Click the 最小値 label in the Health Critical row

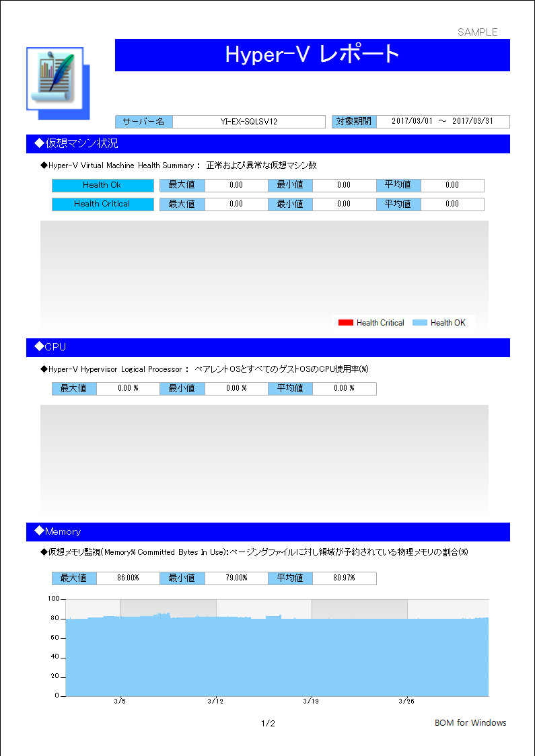pyautogui.click(x=290, y=204)
